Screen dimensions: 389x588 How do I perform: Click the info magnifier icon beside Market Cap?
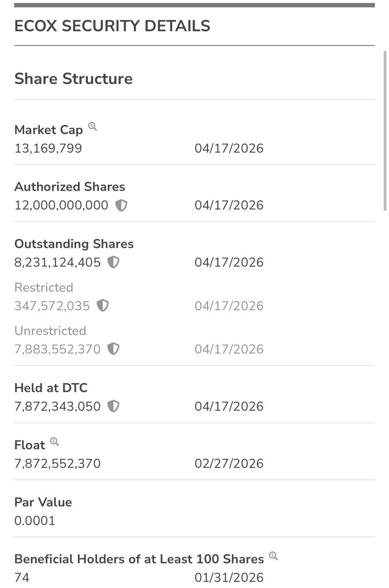tap(93, 127)
